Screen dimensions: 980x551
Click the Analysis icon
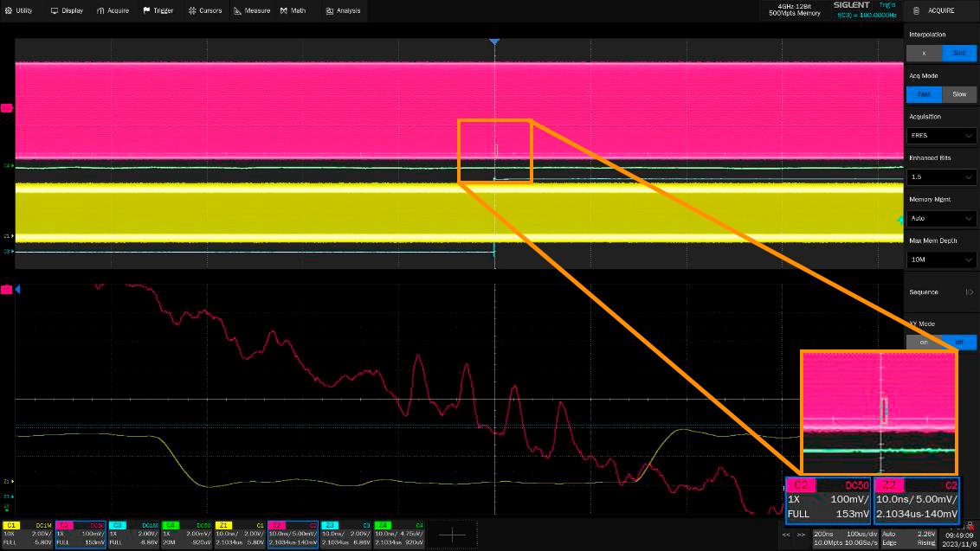[330, 10]
